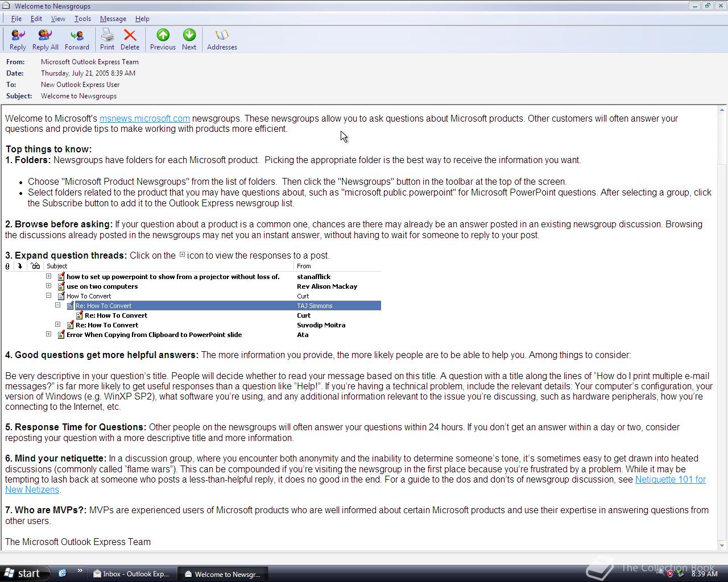Image resolution: width=728 pixels, height=582 pixels.
Task: Click the bold '7. Who are MVPs?:' heading
Action: [x=46, y=510]
